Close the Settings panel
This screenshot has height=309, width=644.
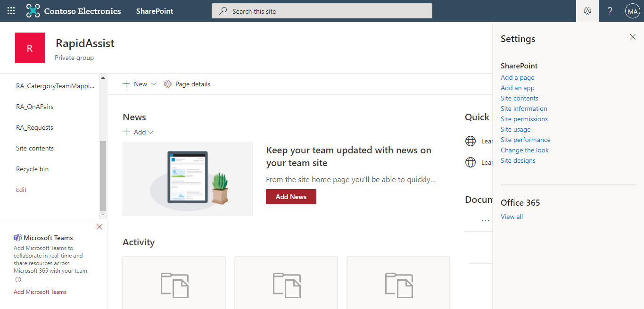pyautogui.click(x=633, y=37)
